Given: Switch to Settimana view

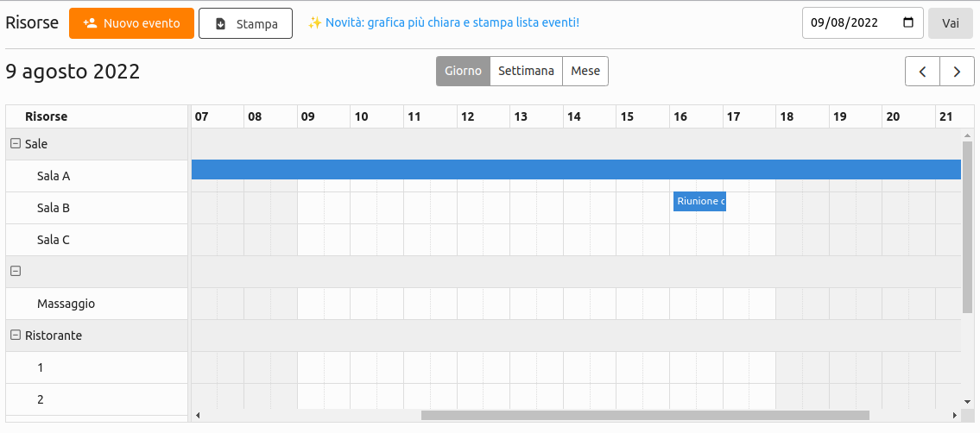Looking at the screenshot, I should 526,72.
